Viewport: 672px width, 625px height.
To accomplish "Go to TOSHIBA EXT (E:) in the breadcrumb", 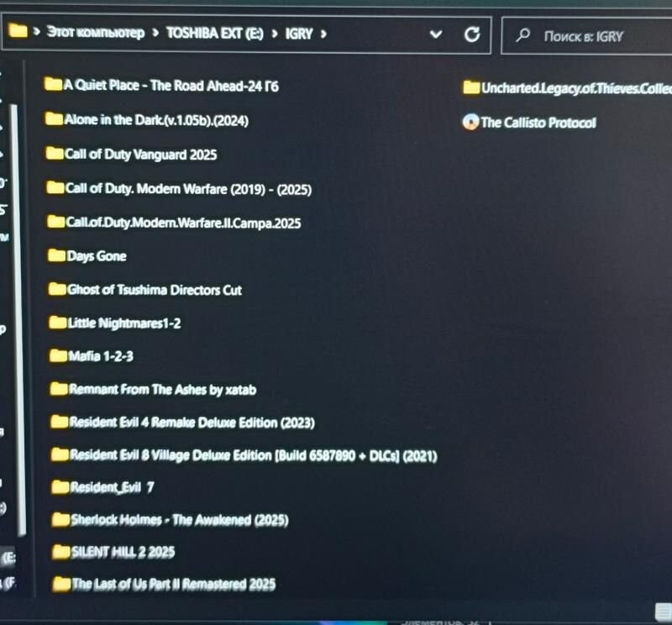I will coord(215,33).
